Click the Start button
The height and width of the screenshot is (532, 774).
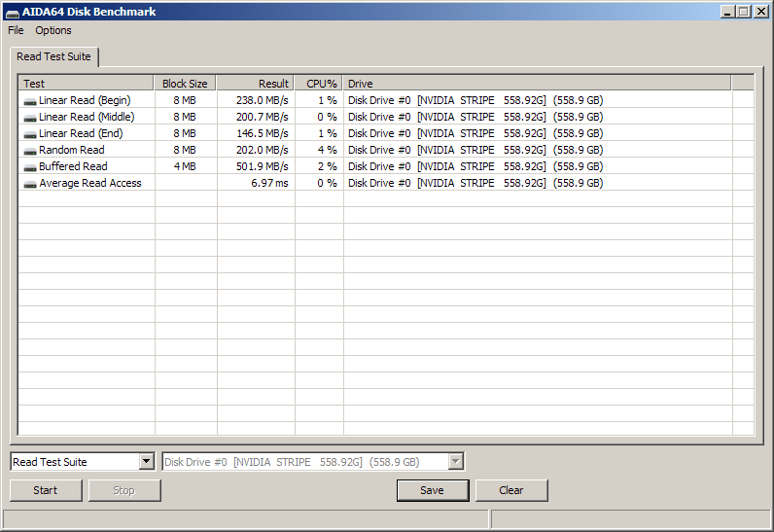click(46, 490)
